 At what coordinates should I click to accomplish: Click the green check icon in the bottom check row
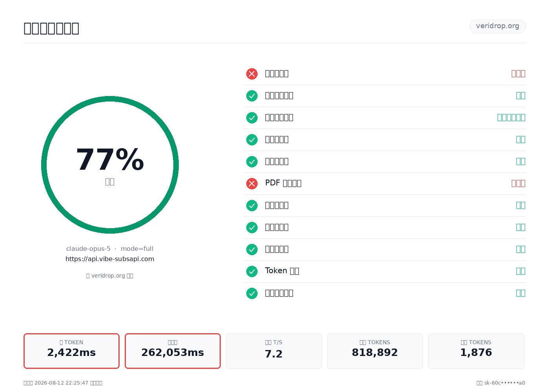(x=252, y=293)
